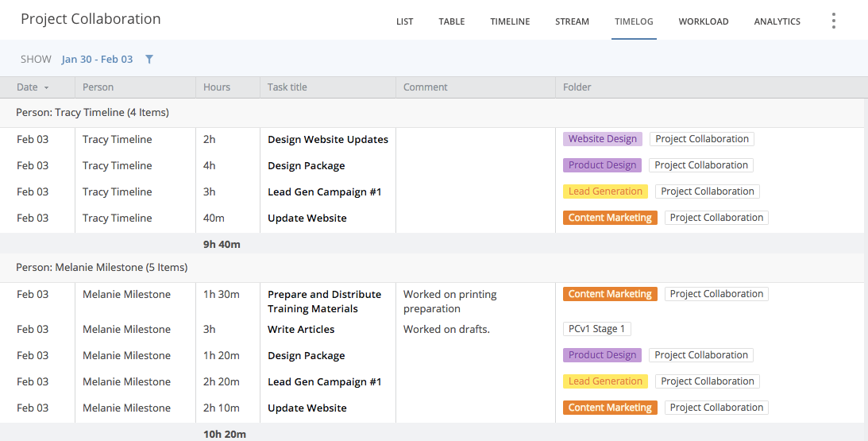
Task: Open the three-dot more options menu
Action: point(833,21)
